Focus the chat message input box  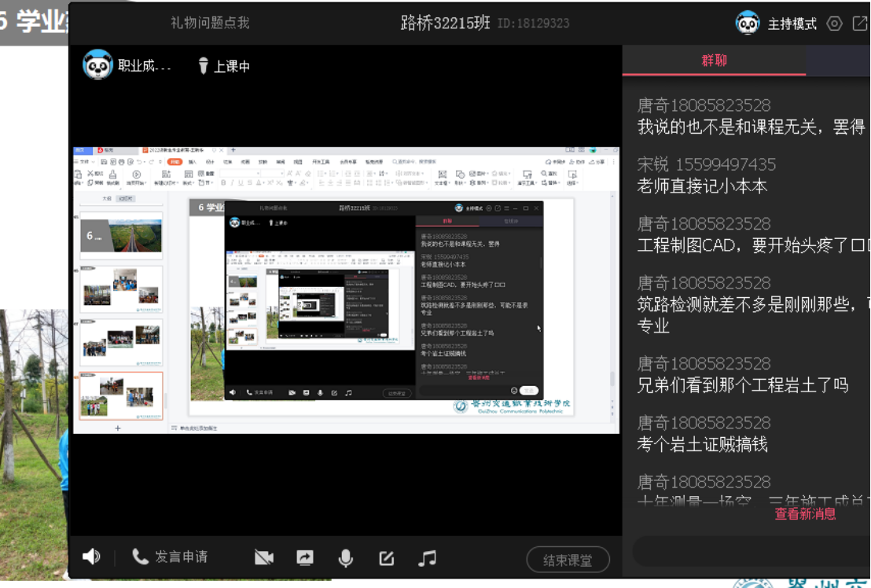point(747,552)
